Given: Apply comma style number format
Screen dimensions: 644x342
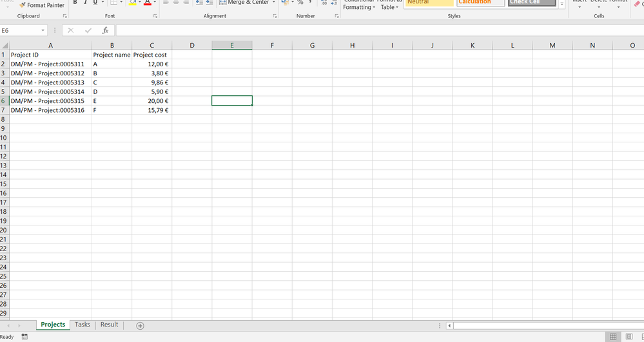Looking at the screenshot, I should pyautogui.click(x=311, y=2).
